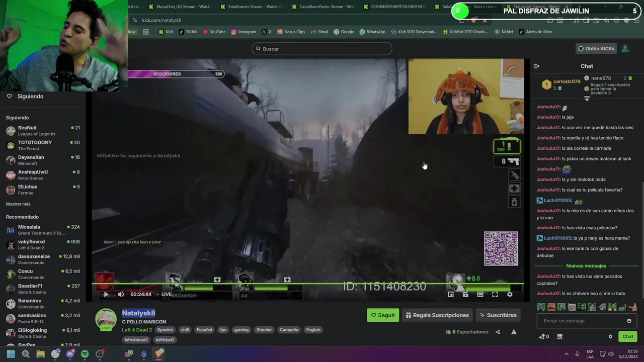Show hidden system tray icons chevron

[566, 354]
